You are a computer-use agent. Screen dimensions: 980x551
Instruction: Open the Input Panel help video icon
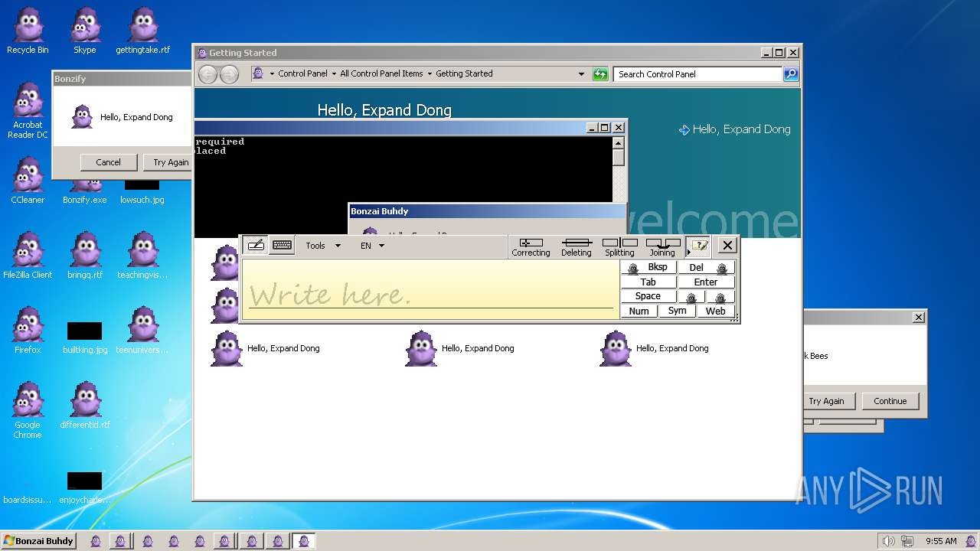[x=699, y=246]
